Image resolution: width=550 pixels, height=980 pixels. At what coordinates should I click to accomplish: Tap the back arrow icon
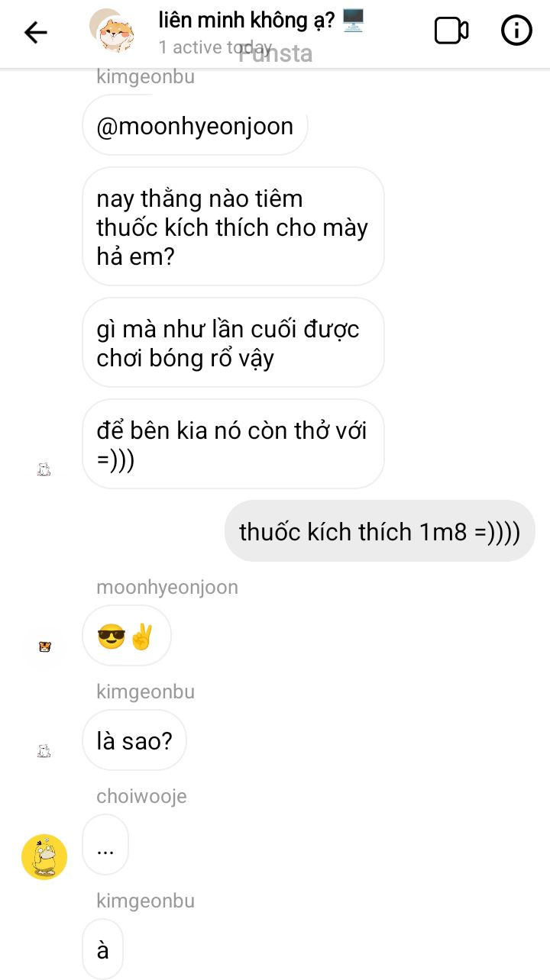point(36,32)
